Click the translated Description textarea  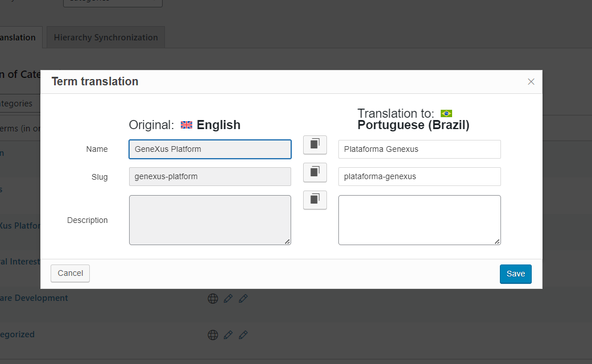pos(420,220)
